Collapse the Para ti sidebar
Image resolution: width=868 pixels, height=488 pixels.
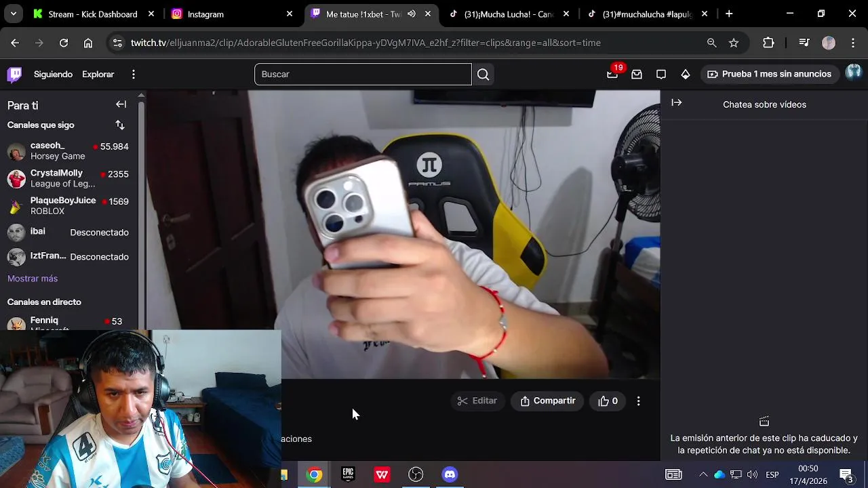click(x=121, y=104)
